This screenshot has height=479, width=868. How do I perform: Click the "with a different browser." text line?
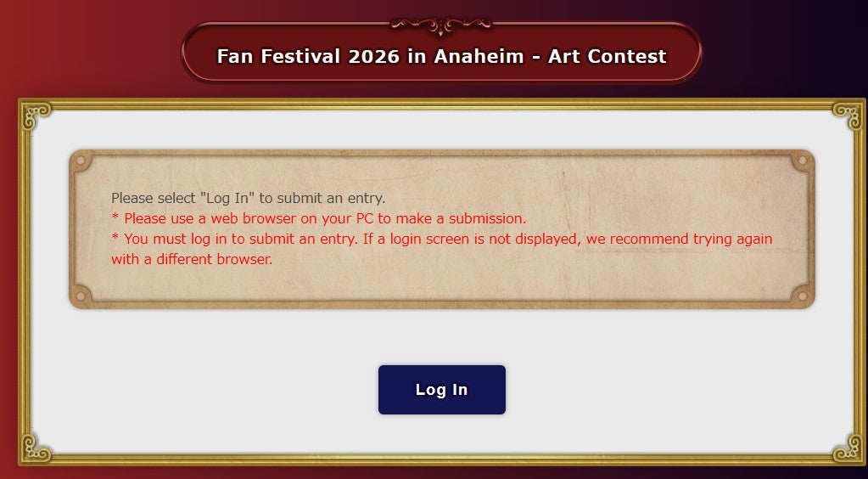pyautogui.click(x=192, y=259)
